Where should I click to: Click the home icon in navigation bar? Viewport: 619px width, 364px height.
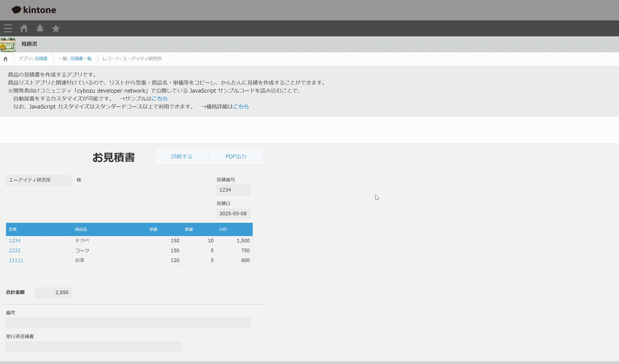pyautogui.click(x=24, y=29)
